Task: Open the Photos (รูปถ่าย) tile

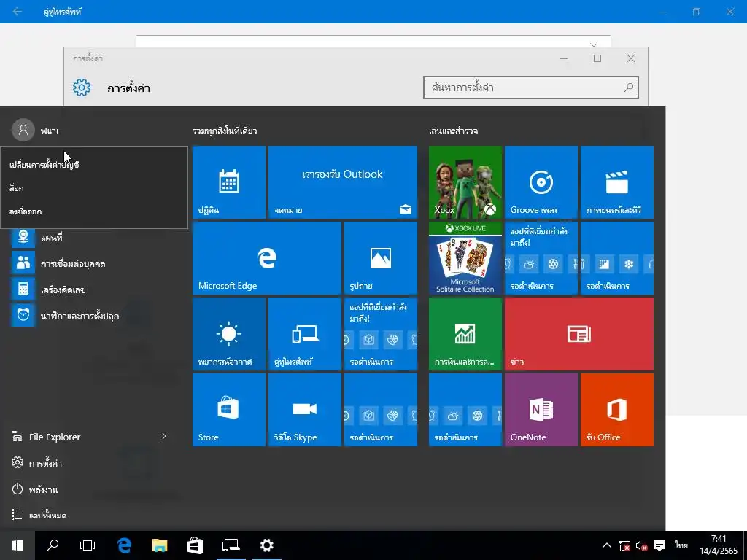Action: point(381,258)
